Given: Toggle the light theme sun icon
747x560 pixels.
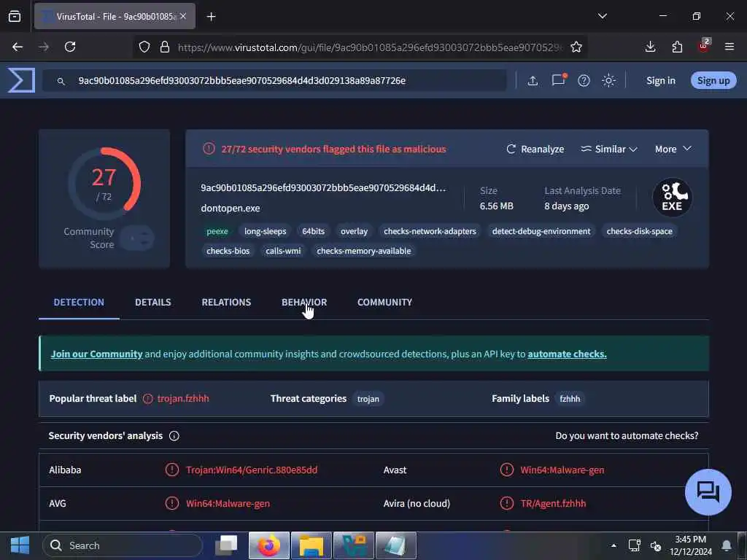Looking at the screenshot, I should (x=608, y=80).
